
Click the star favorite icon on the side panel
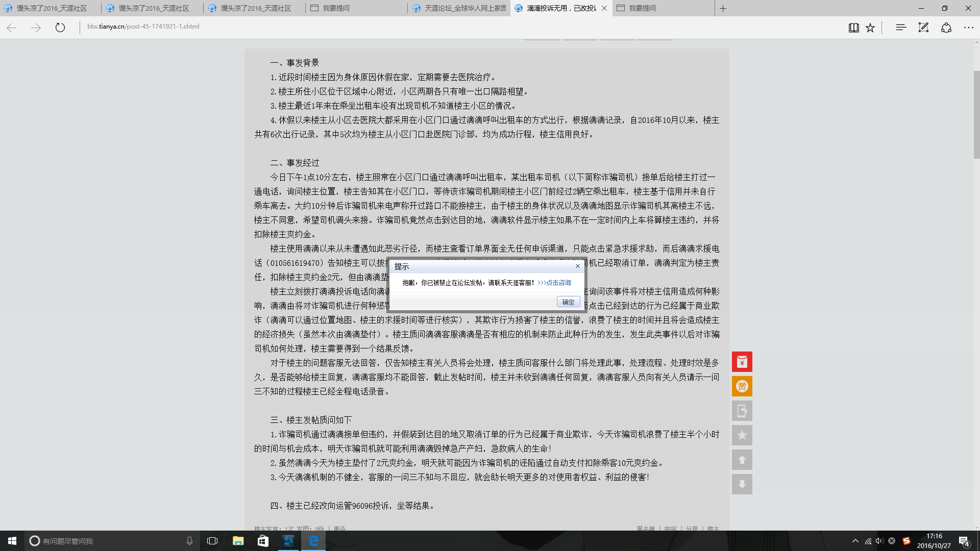(x=742, y=435)
